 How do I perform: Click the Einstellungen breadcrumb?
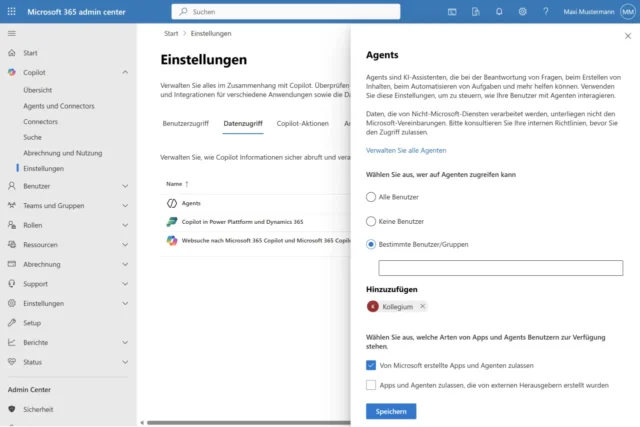coord(211,33)
